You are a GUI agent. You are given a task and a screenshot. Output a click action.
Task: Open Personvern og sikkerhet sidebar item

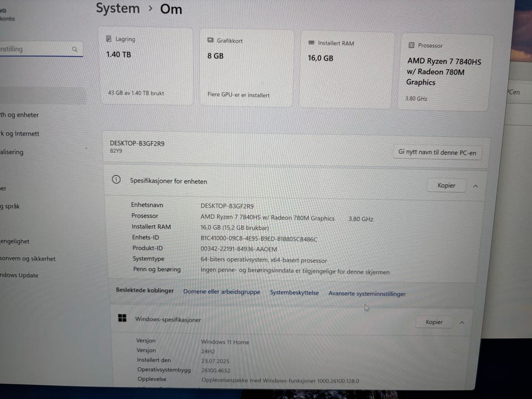point(28,259)
